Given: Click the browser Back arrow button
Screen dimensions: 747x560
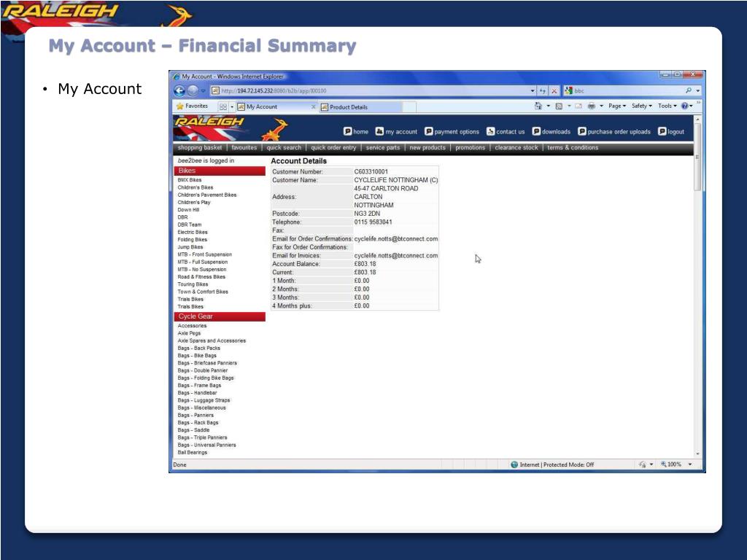Looking at the screenshot, I should pos(179,90).
